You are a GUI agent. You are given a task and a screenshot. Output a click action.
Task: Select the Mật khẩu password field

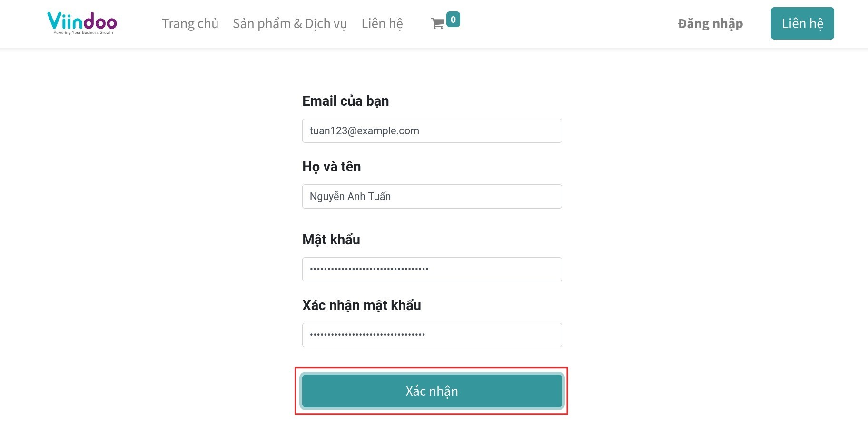[432, 270]
